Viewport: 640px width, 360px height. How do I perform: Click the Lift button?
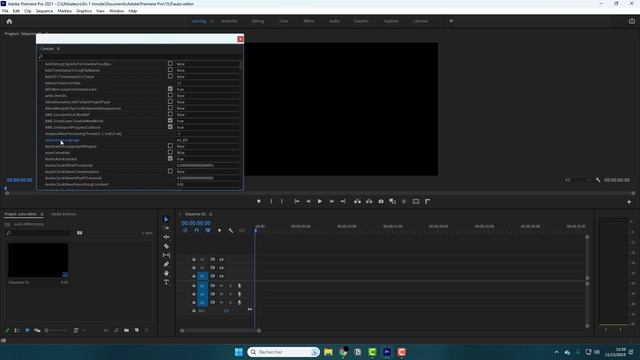[357, 201]
